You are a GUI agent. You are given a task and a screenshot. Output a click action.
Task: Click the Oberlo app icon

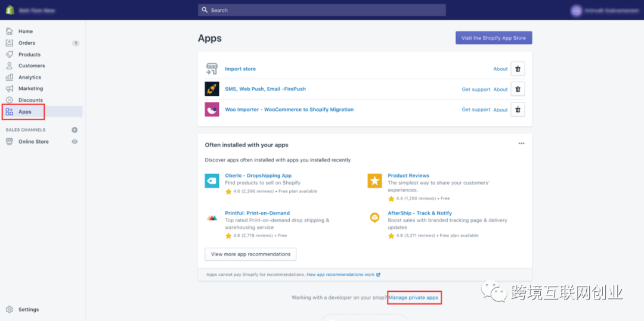212,181
